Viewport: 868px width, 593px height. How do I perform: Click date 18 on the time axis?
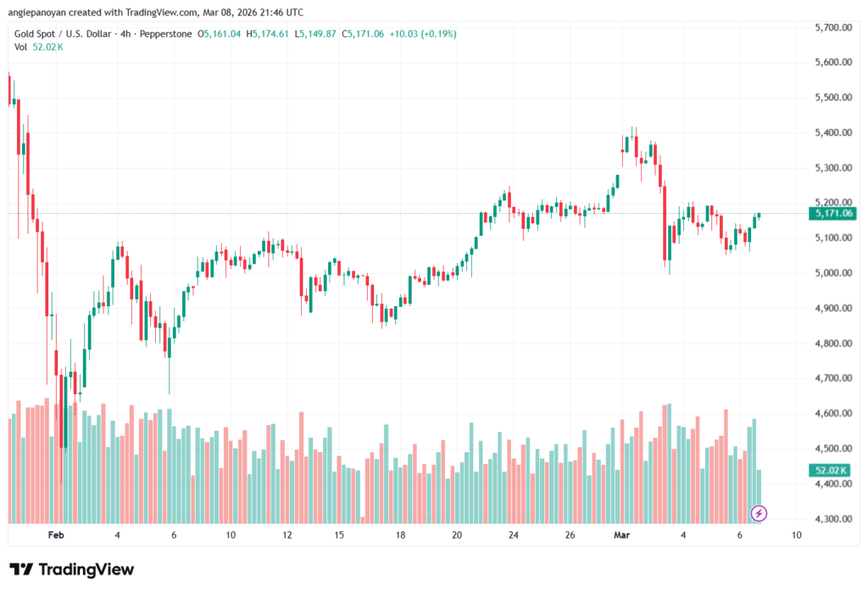coord(400,535)
